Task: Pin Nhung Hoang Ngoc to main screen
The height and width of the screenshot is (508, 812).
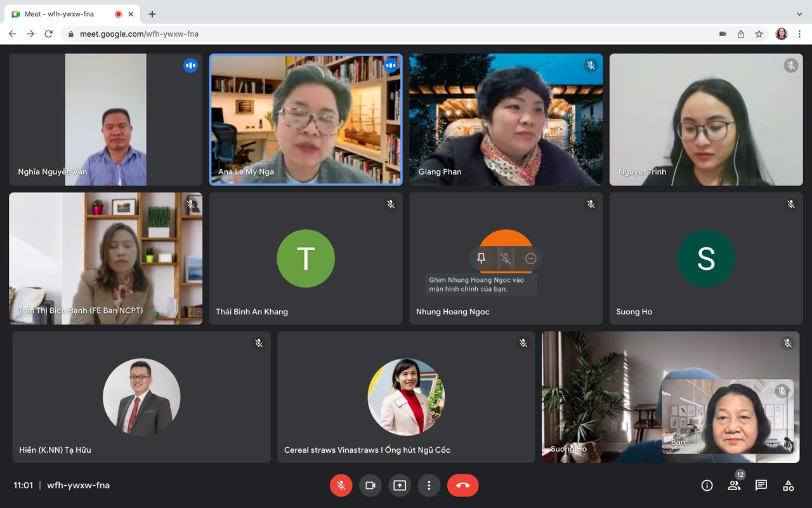Action: coord(481,258)
